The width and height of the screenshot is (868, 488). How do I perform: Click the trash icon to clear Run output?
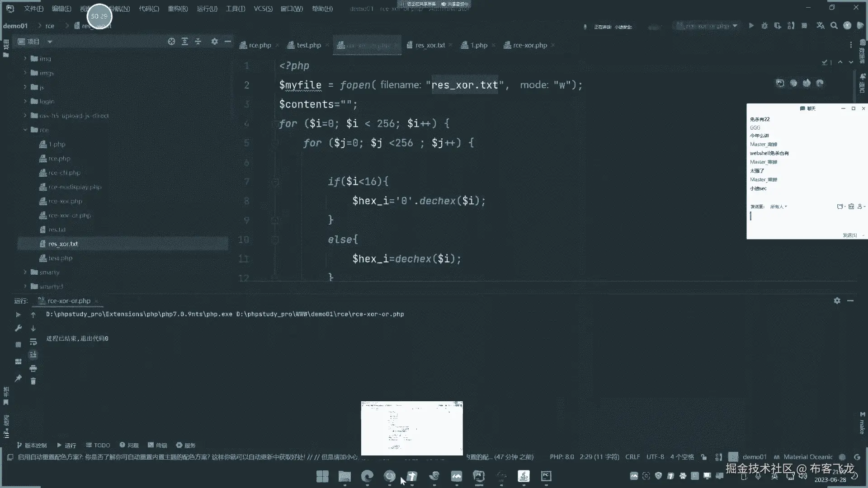tap(33, 381)
